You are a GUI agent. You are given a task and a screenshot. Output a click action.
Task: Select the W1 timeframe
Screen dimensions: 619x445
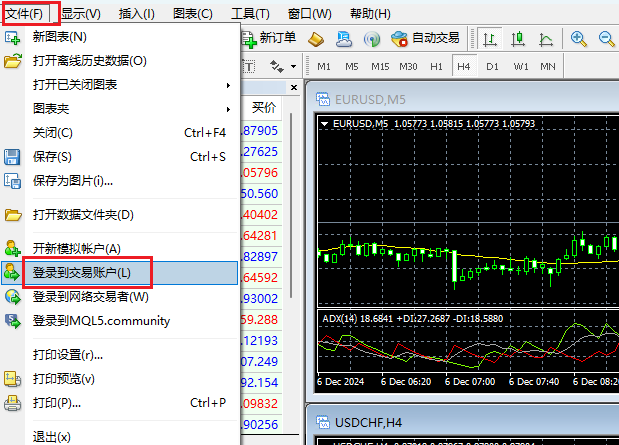coord(521,67)
